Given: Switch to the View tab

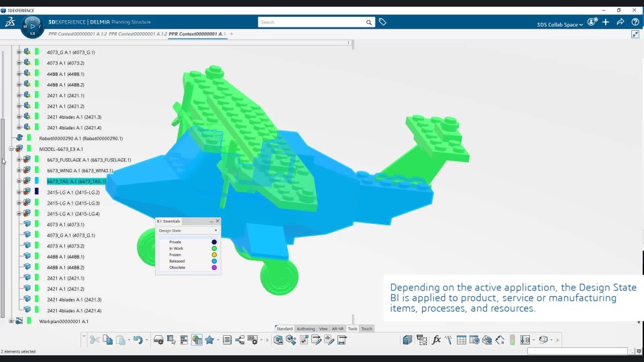Looking at the screenshot, I should [x=323, y=328].
